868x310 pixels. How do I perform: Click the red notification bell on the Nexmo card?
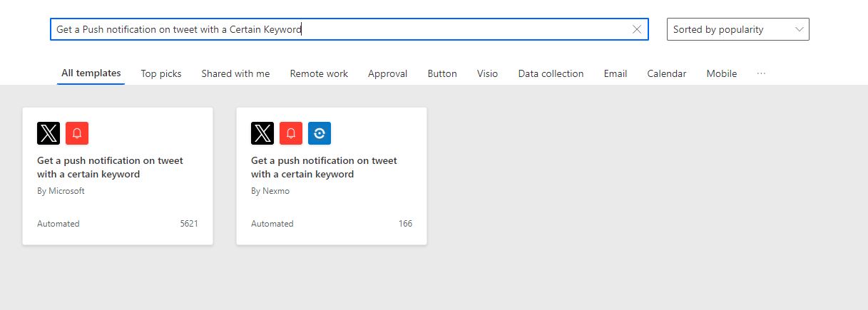[x=291, y=133]
